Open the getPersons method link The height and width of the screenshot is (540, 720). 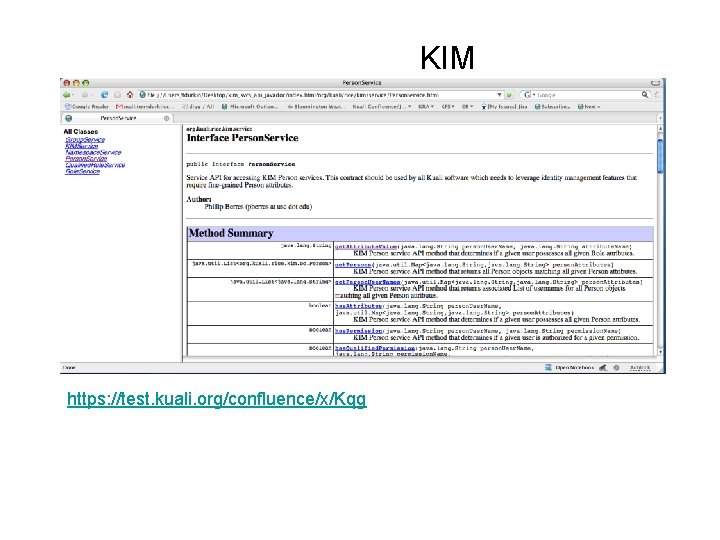click(353, 265)
